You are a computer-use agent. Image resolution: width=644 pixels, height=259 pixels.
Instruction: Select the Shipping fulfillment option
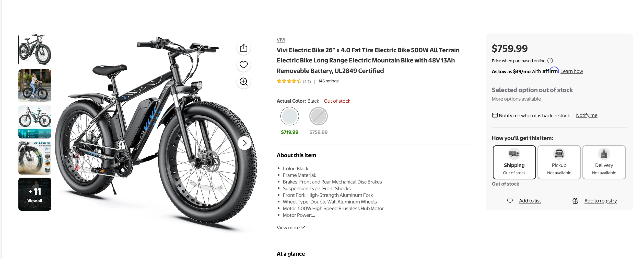[x=514, y=162]
